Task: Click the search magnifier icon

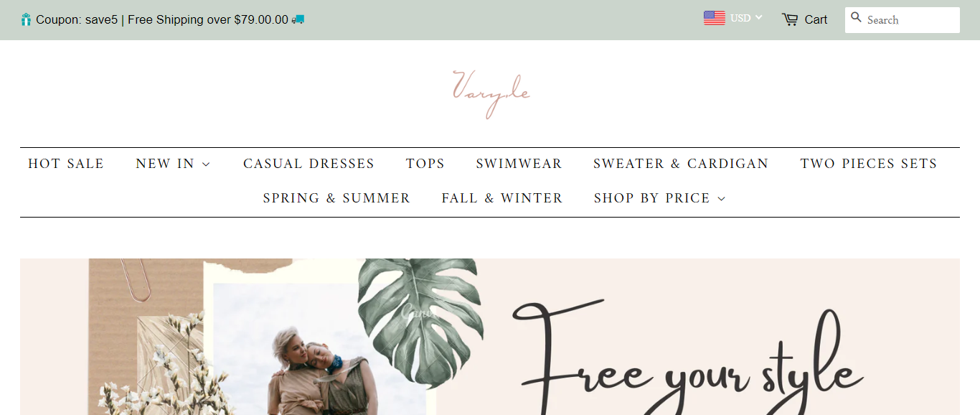Action: point(856,17)
